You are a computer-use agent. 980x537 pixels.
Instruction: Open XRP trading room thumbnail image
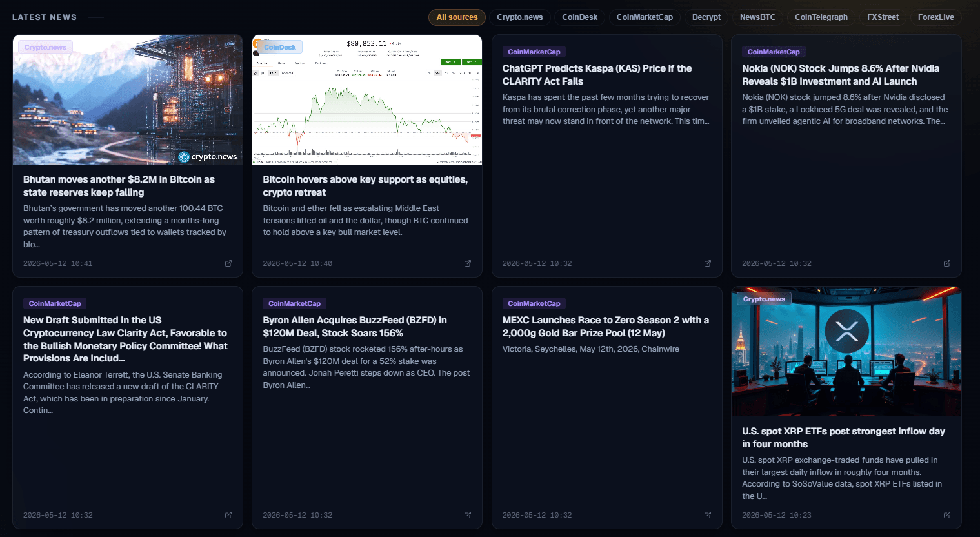tap(846, 351)
